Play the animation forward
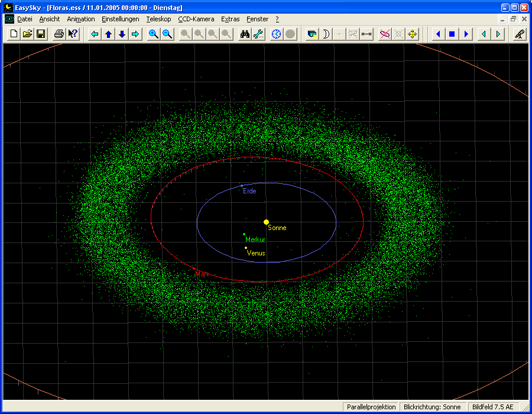 coord(466,34)
